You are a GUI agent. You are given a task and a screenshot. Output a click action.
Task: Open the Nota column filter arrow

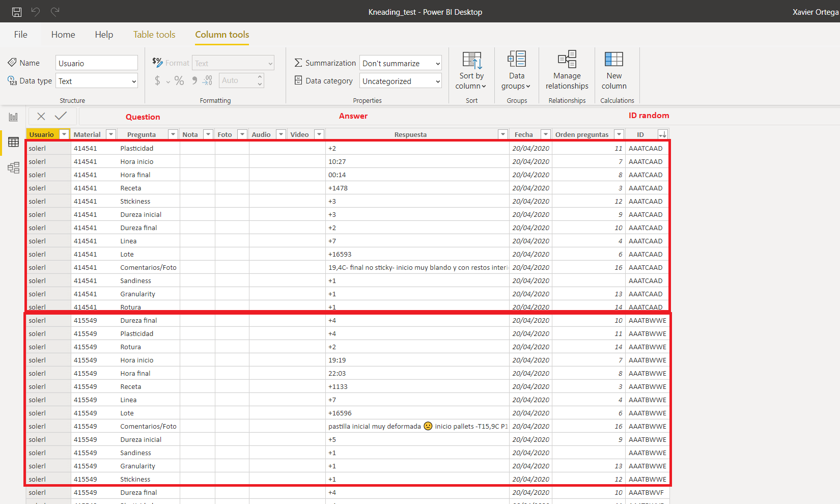(208, 134)
